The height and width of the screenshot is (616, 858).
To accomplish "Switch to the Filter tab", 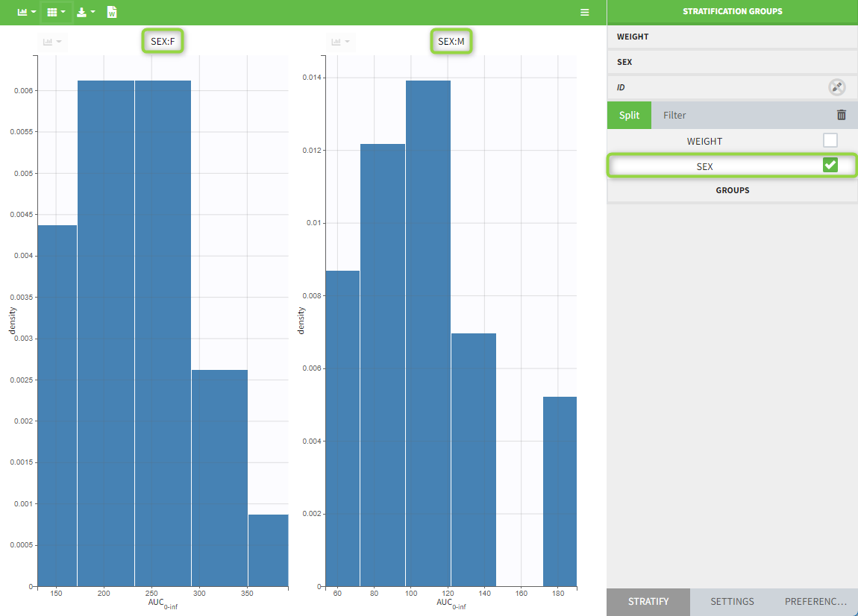I will pyautogui.click(x=674, y=115).
